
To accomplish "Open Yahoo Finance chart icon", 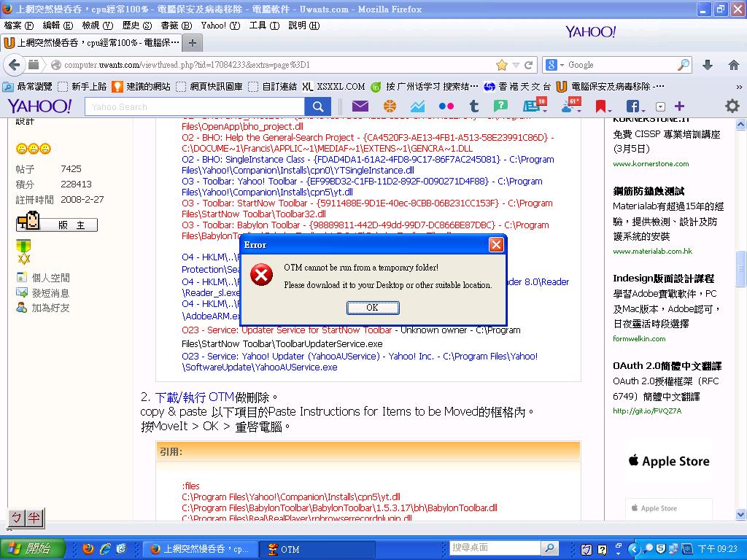I will 417,106.
